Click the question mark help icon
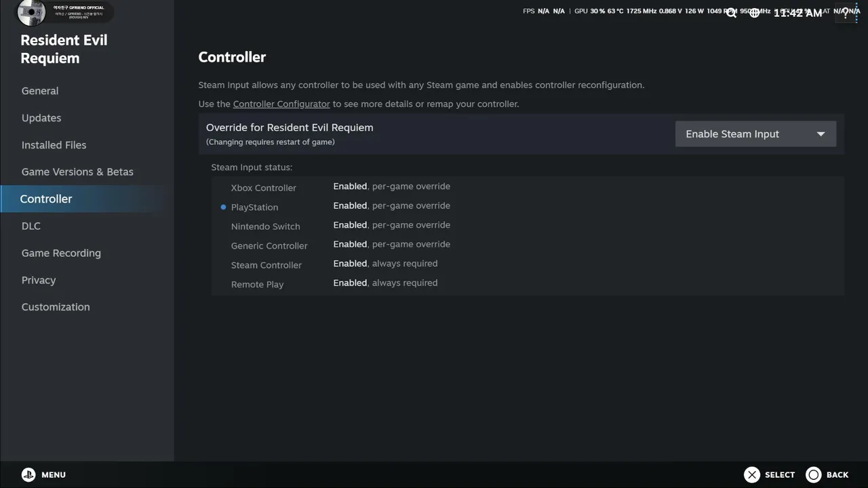Viewport: 868px width, 488px height. pos(845,13)
